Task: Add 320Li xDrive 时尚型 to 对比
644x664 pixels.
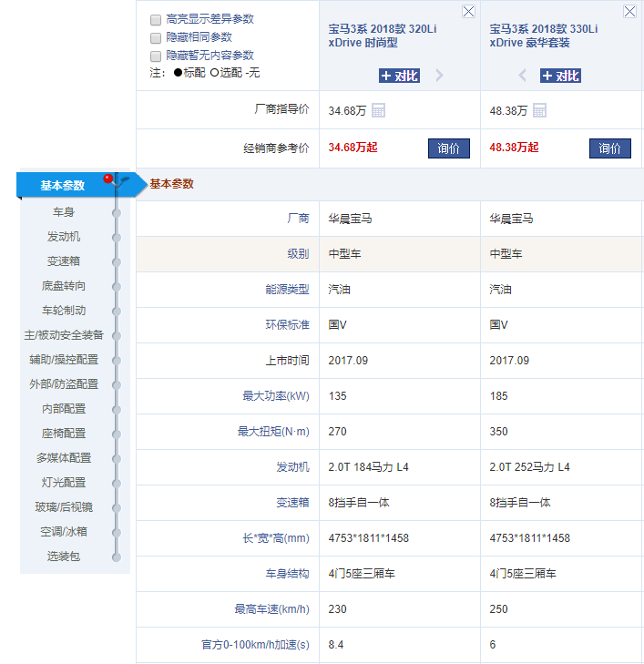Action: tap(399, 76)
